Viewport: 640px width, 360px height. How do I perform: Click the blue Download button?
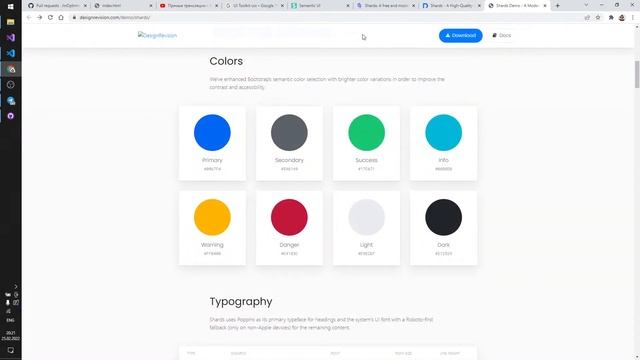tap(460, 36)
